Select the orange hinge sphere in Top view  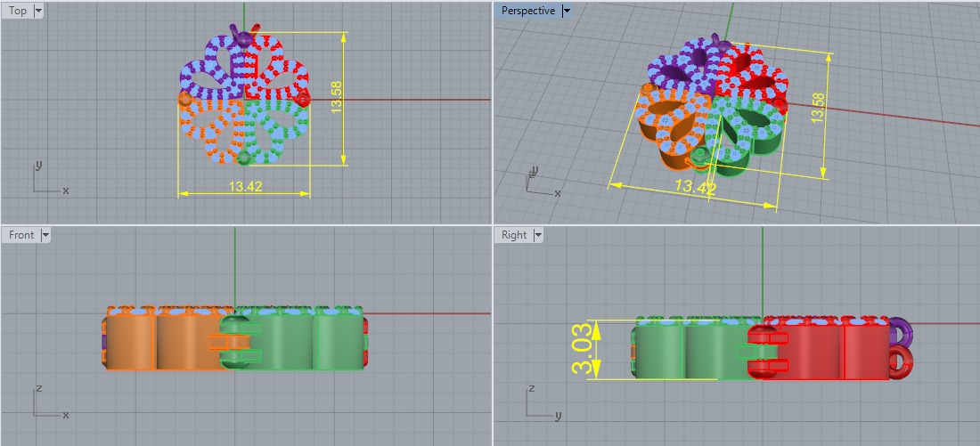185,99
